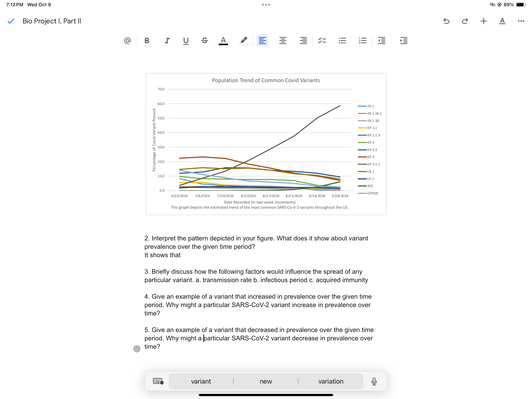Image resolution: width=532 pixels, height=399 pixels.
Task: Apply strikethrough to text
Action: tap(205, 41)
